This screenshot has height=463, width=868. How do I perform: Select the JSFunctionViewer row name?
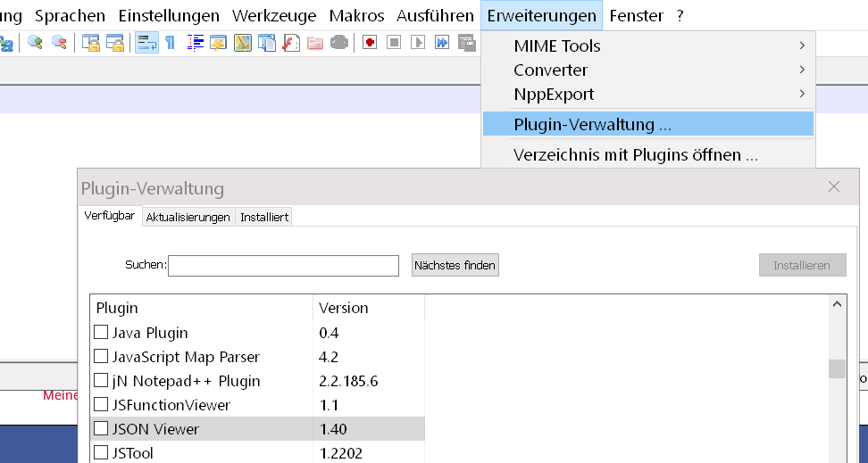pos(171,405)
